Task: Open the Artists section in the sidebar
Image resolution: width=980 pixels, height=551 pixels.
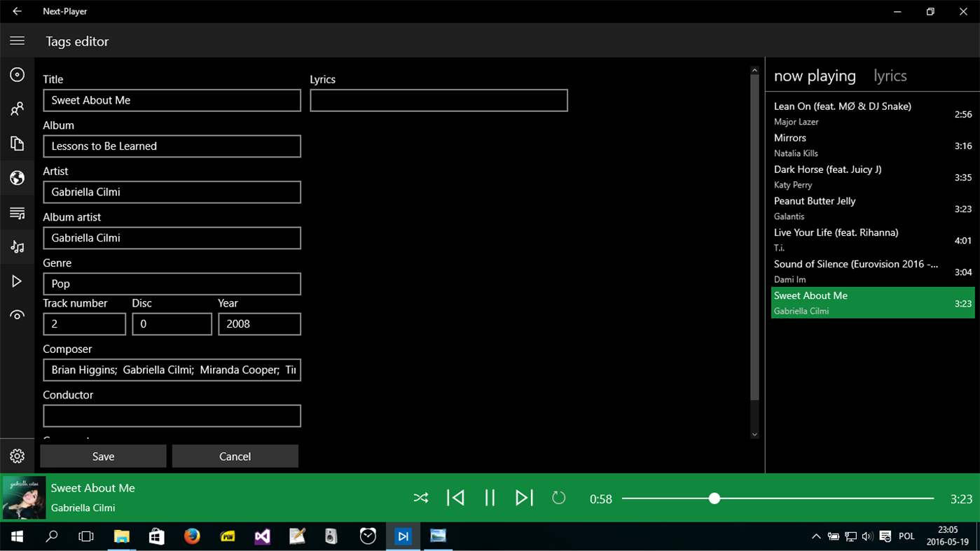Action: [17, 108]
